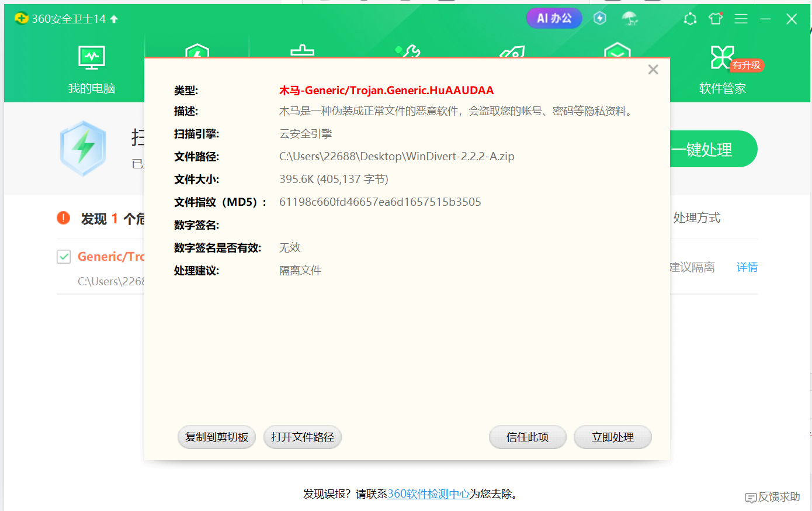Click the 隔离文件 recommendation value

300,271
